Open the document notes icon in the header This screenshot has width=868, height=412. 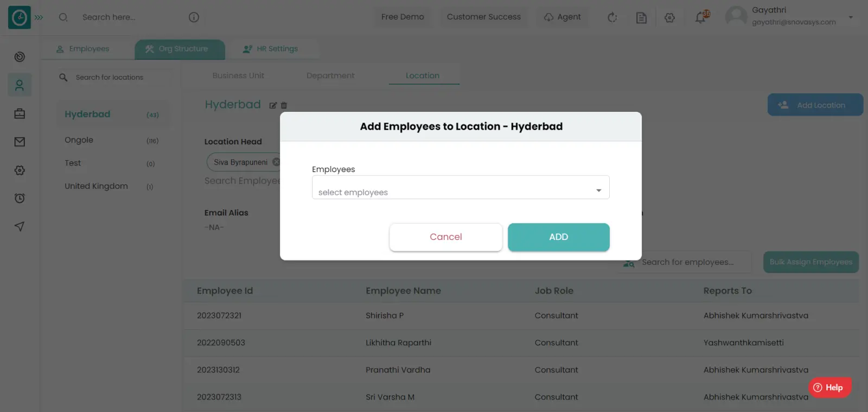(x=641, y=18)
